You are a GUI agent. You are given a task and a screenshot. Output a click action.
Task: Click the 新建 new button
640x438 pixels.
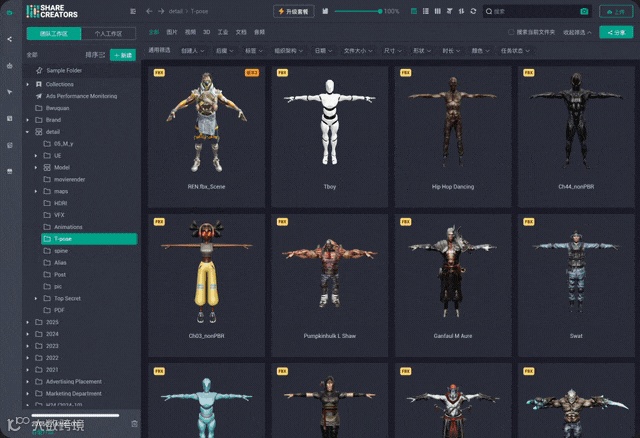123,55
